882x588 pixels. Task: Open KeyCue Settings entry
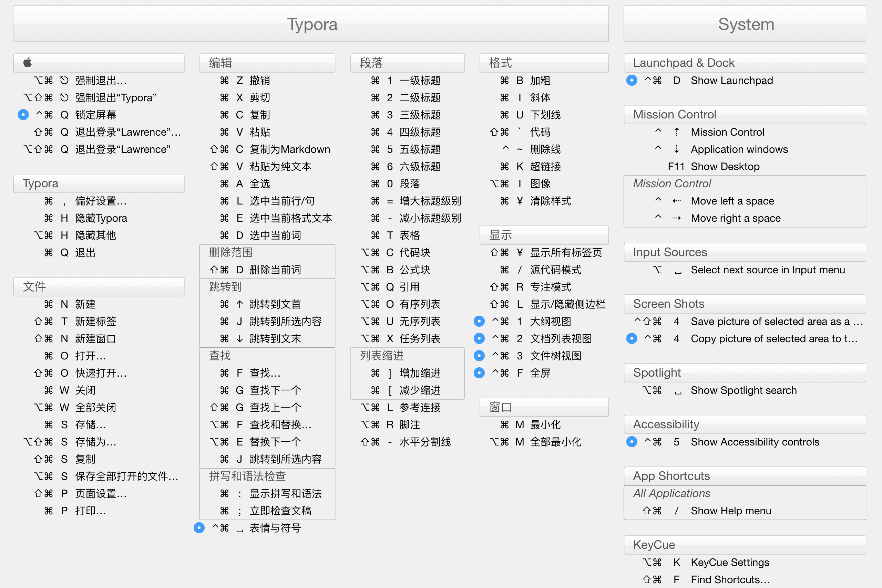click(706, 562)
